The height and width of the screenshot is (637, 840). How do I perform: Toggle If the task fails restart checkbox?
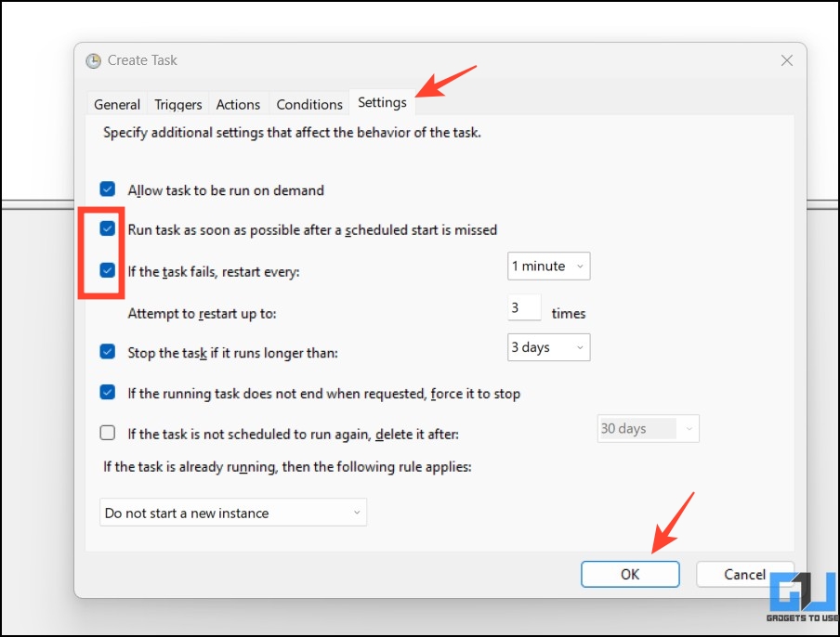point(108,270)
